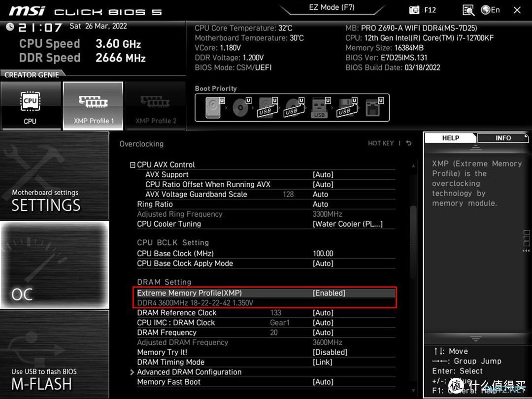Switch to EZ Mode (F7)
The height and width of the screenshot is (399, 532).
coord(332,7)
